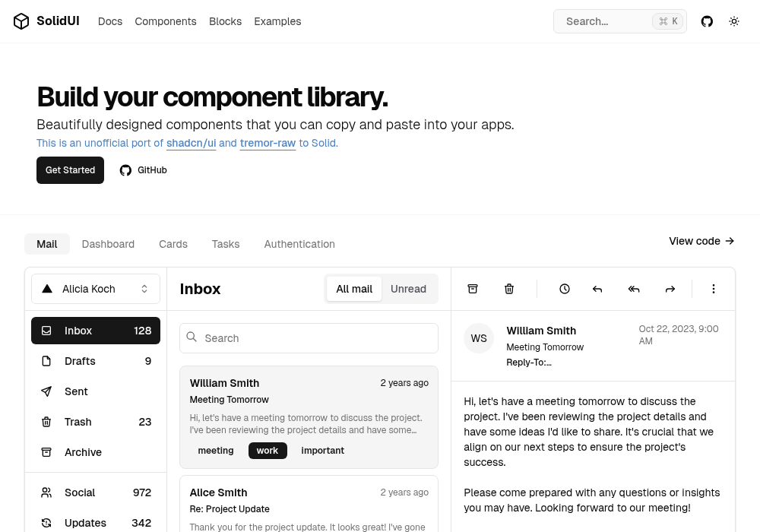Click the Social people icon
This screenshot has height=532, width=760.
(x=46, y=492)
